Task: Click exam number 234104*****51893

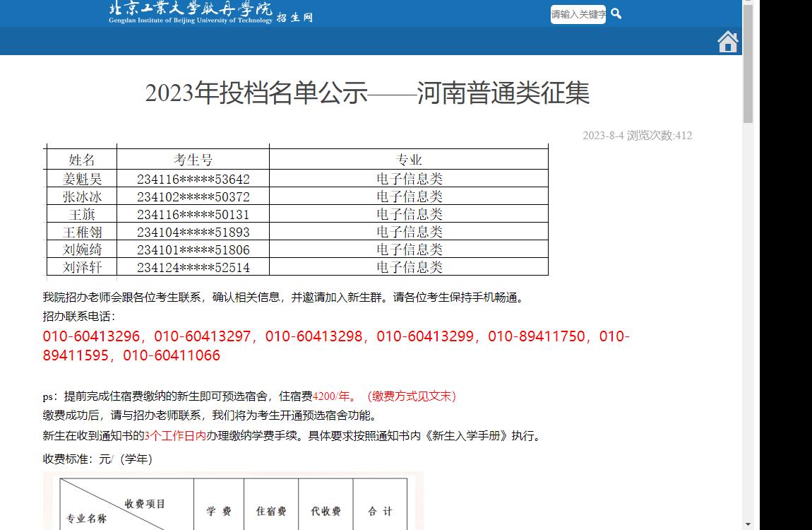Action: 193,232
